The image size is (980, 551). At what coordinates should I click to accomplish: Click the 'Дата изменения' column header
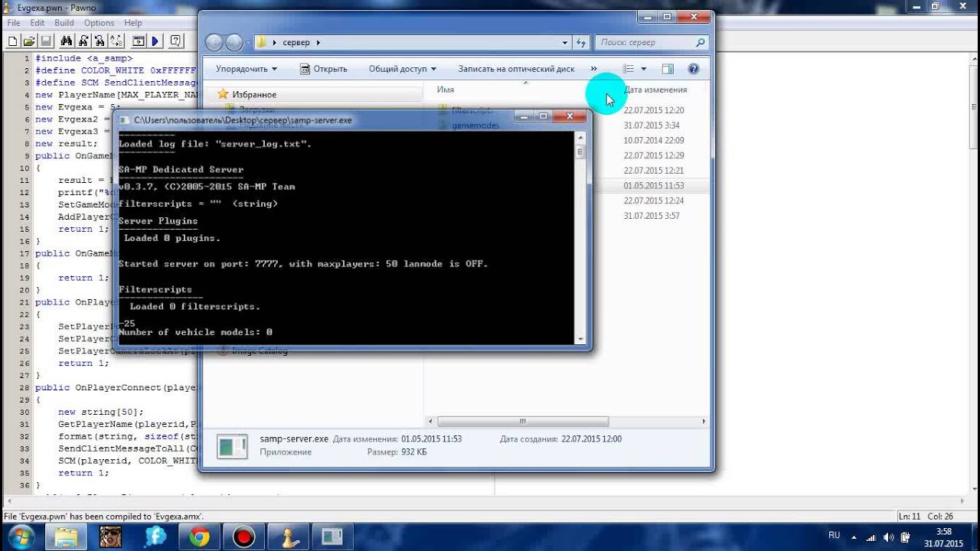coord(655,90)
